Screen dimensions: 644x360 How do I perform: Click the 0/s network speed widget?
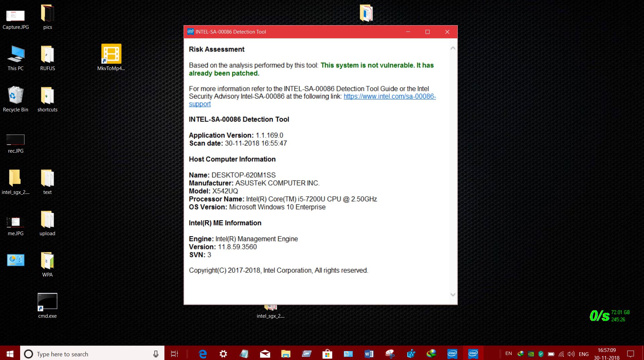(x=609, y=316)
